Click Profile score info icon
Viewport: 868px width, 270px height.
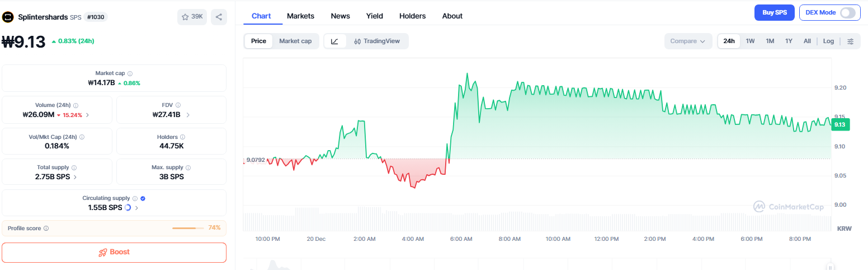pos(46,228)
